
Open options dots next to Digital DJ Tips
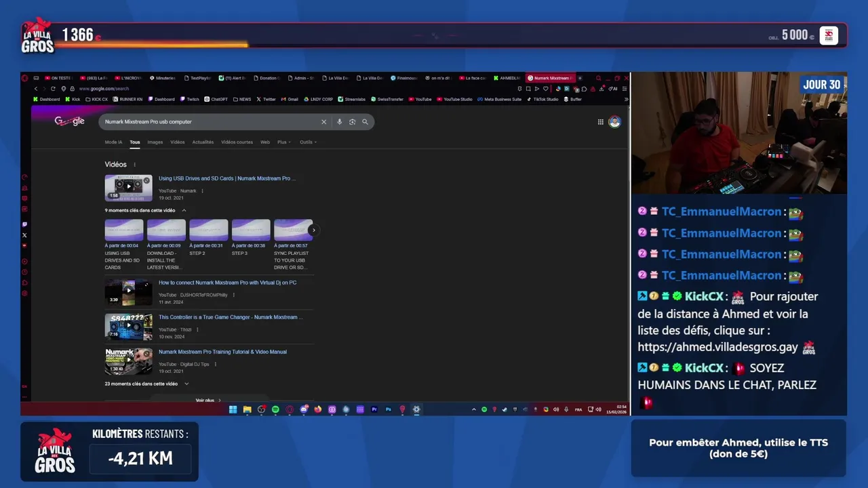tap(216, 365)
